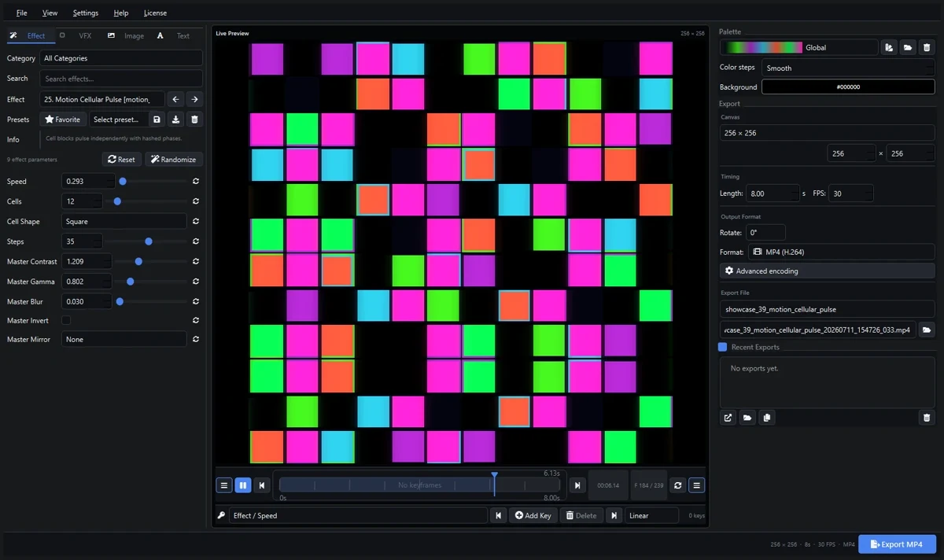Screen dimensions: 944x560
Task: Open the right-side timeline options menu icon
Action: [696, 485]
